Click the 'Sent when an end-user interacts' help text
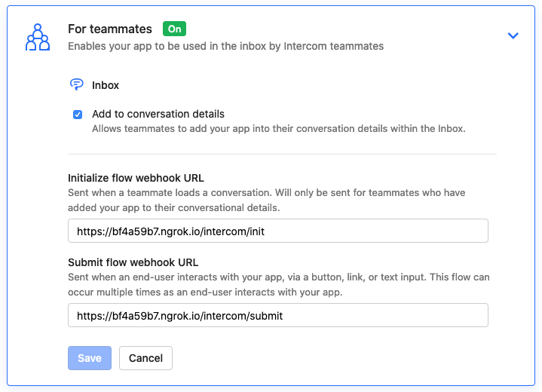 [278, 284]
